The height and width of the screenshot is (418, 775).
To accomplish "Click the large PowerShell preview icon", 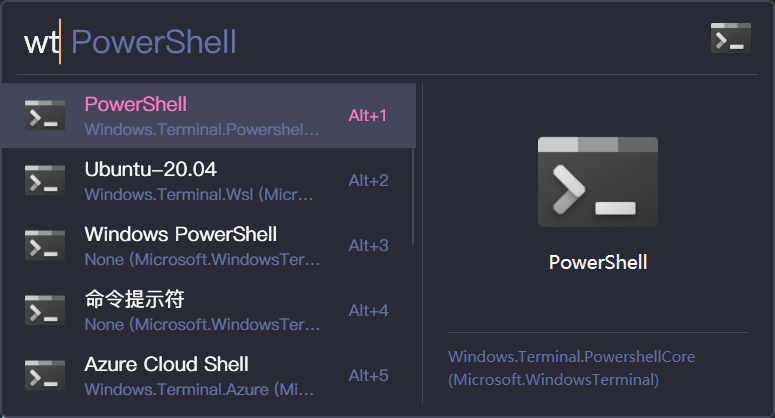I will (x=598, y=182).
